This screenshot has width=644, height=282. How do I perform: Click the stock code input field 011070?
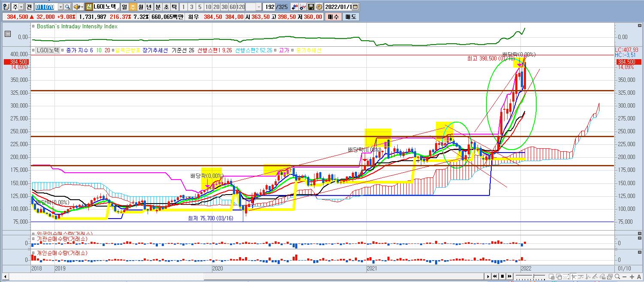pos(46,7)
